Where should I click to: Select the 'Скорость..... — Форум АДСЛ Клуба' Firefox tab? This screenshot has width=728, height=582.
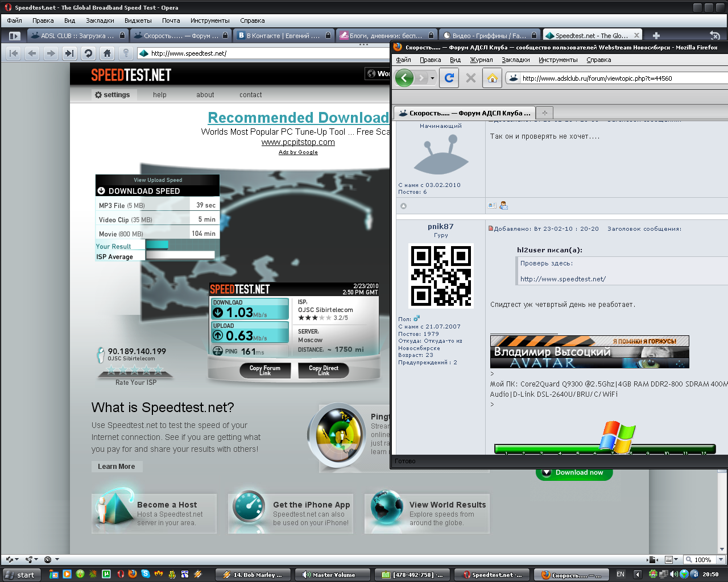coord(465,113)
